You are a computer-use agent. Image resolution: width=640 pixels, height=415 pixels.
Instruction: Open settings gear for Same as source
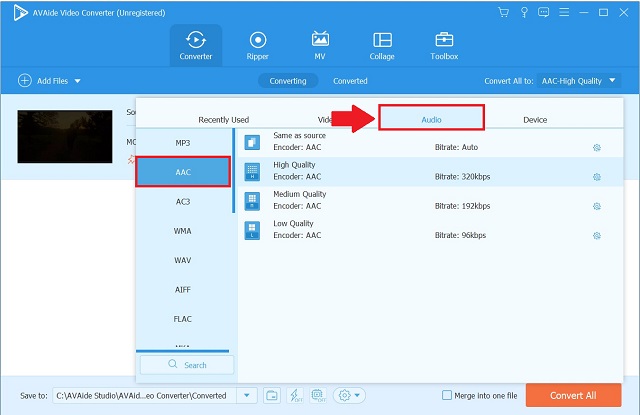pos(597,147)
